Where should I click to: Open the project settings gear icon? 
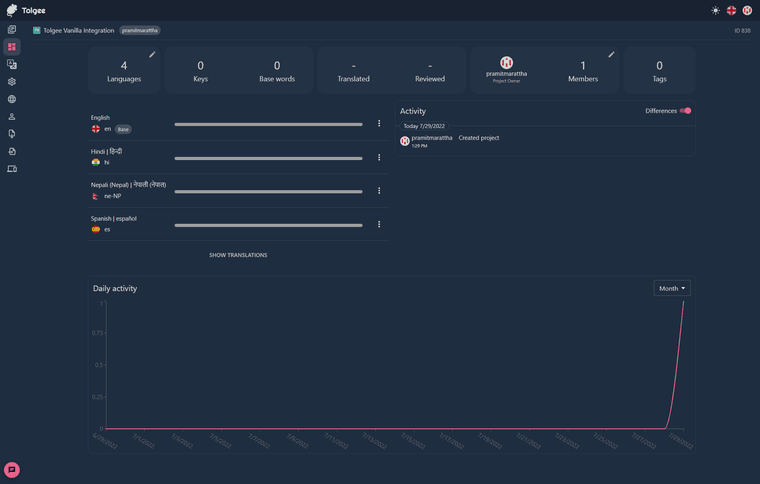pyautogui.click(x=12, y=82)
